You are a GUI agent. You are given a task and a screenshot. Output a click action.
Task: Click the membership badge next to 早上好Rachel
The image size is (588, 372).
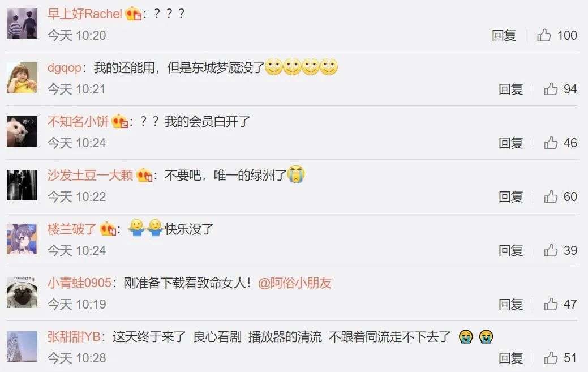click(133, 14)
